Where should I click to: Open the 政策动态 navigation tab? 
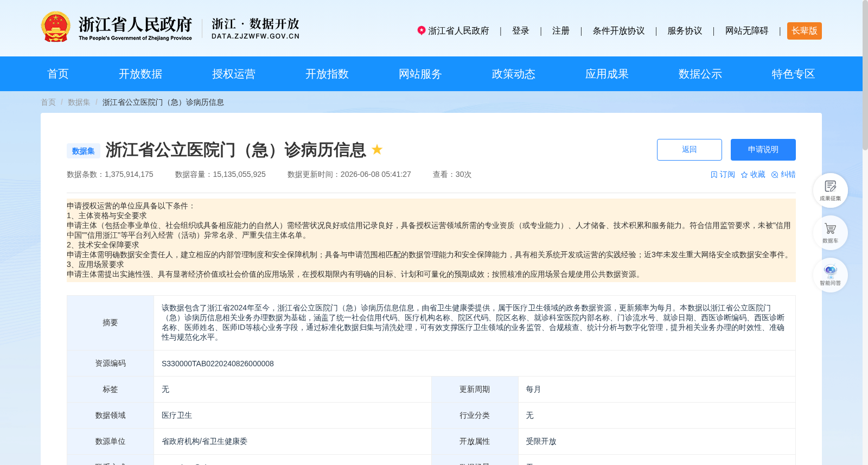(x=514, y=74)
